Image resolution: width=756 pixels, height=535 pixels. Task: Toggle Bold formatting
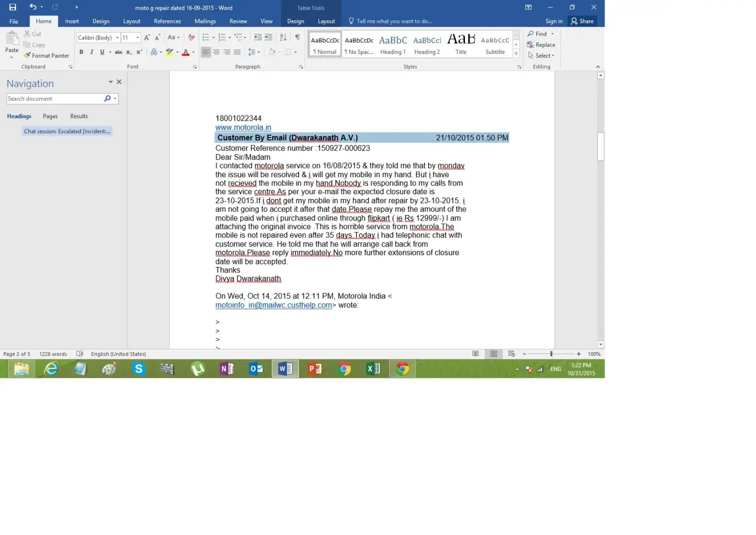click(x=81, y=52)
